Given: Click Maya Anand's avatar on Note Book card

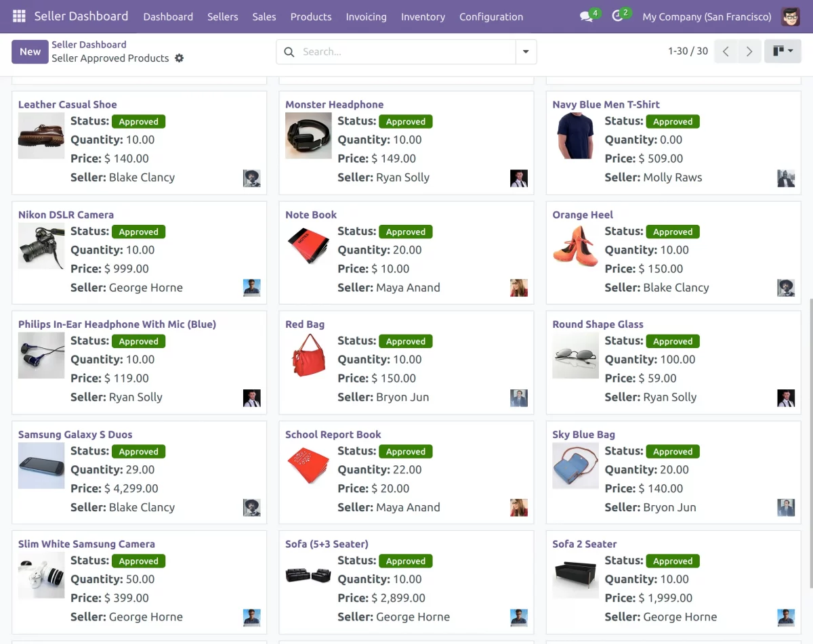Looking at the screenshot, I should click(x=519, y=288).
